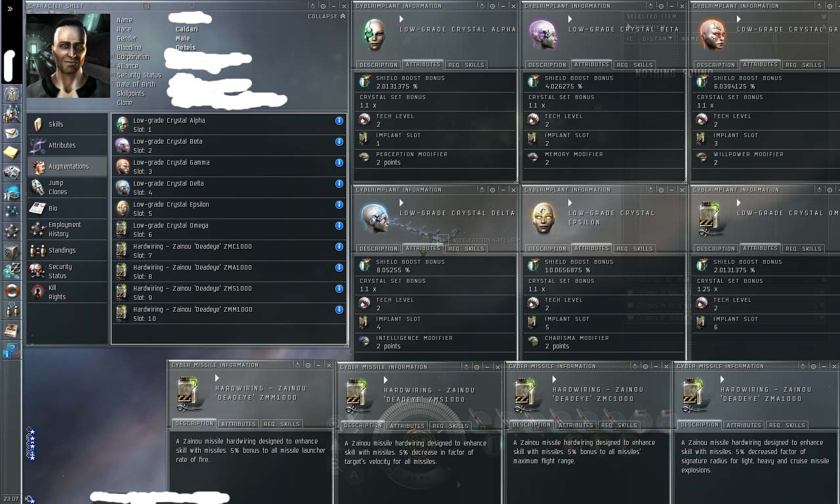Expand the sidebar using double-arrow icon
Viewport: 840px width, 504px height.
pyautogui.click(x=10, y=9)
